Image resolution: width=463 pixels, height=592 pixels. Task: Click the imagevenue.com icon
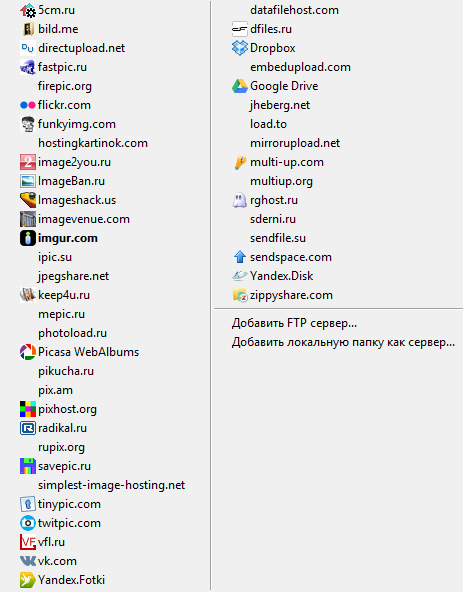click(28, 219)
